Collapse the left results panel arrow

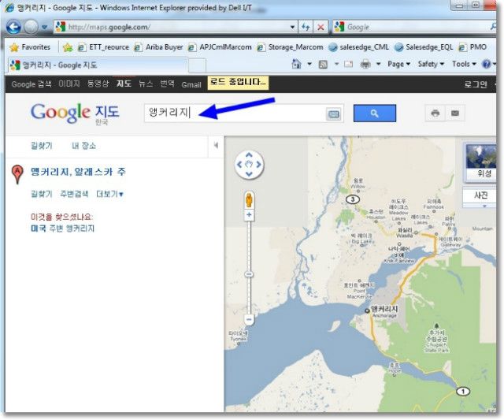[216, 146]
